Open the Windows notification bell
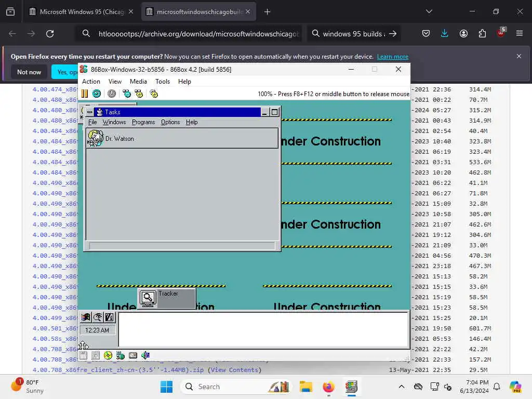This screenshot has height=399, width=532. [497, 387]
